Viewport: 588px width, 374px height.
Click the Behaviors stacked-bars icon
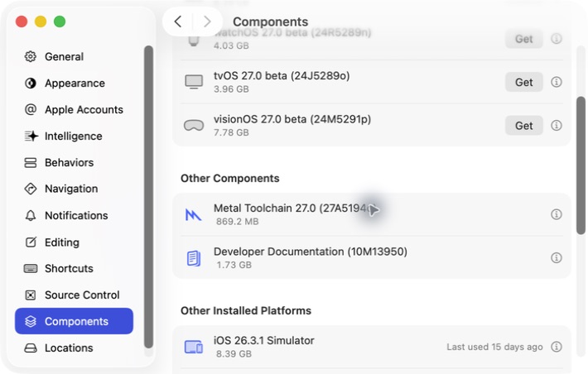pos(31,163)
